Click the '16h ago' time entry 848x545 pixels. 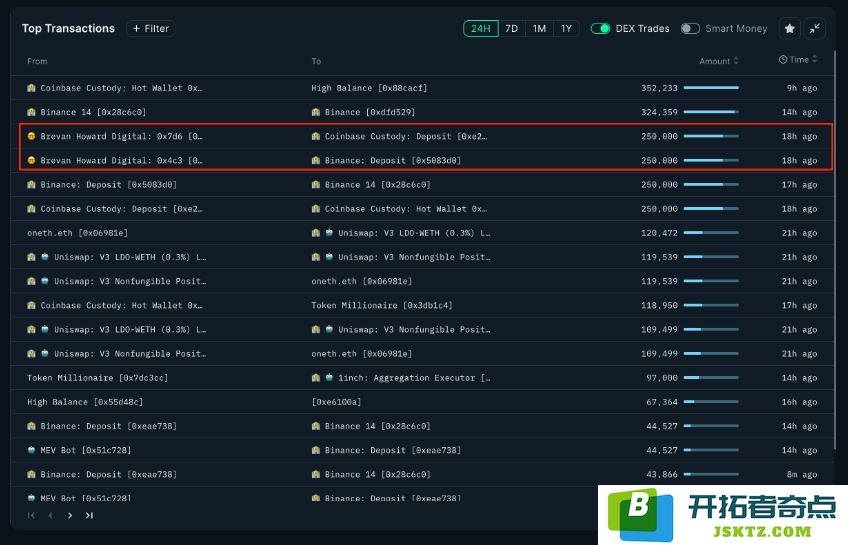pyautogui.click(x=799, y=402)
